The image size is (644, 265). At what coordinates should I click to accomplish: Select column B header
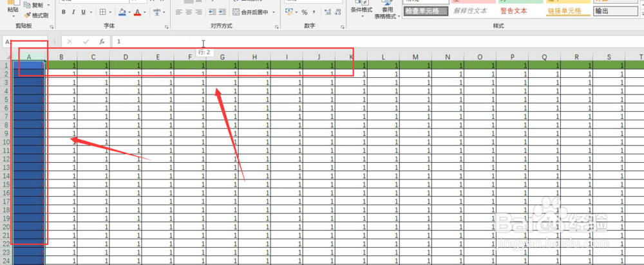pos(61,57)
